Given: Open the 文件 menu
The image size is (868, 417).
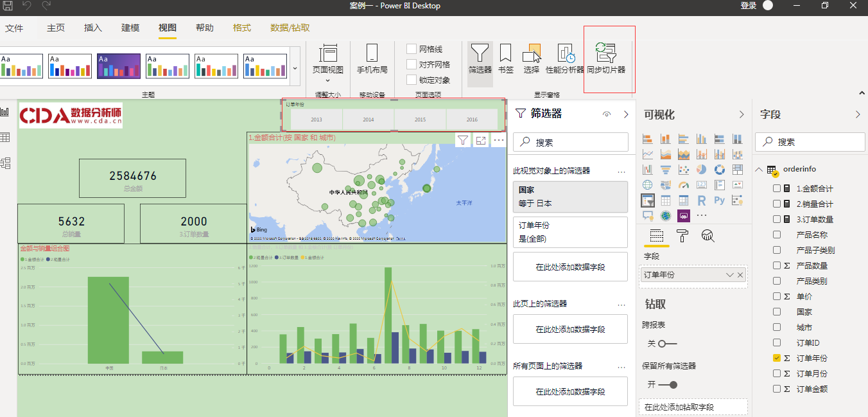Looking at the screenshot, I should pyautogui.click(x=14, y=28).
